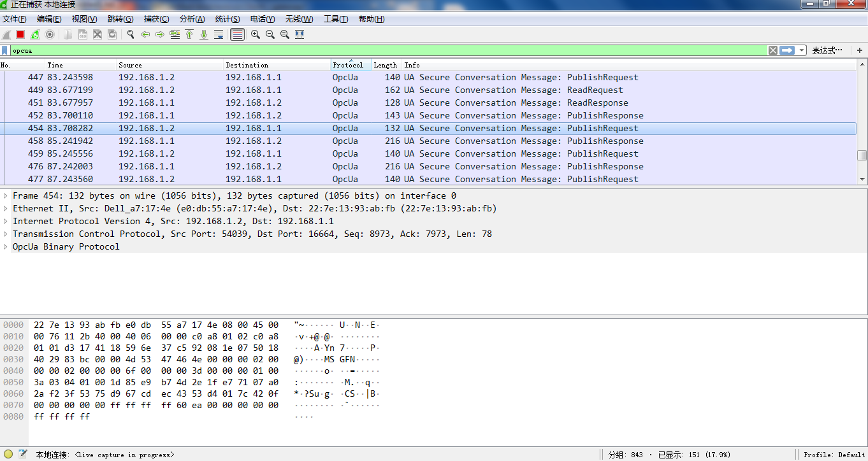Open the 跳转(G) menu
Screen dimensions: 868x461
click(x=120, y=19)
